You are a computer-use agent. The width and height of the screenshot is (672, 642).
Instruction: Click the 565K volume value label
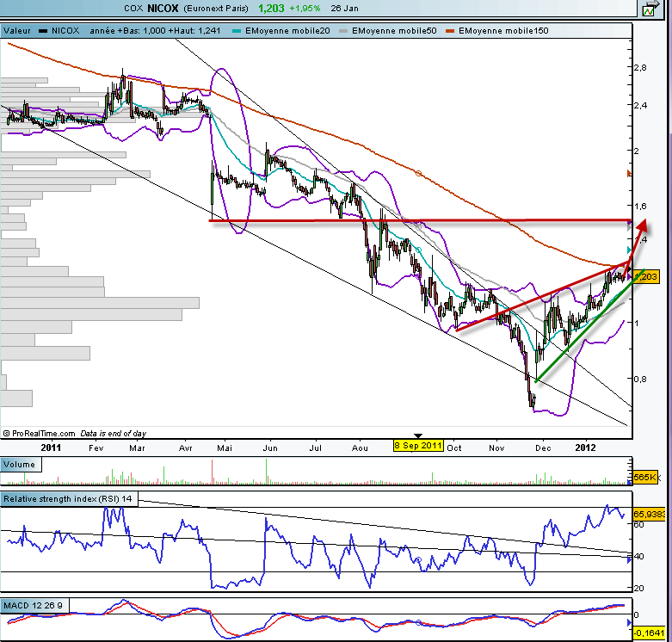(645, 476)
